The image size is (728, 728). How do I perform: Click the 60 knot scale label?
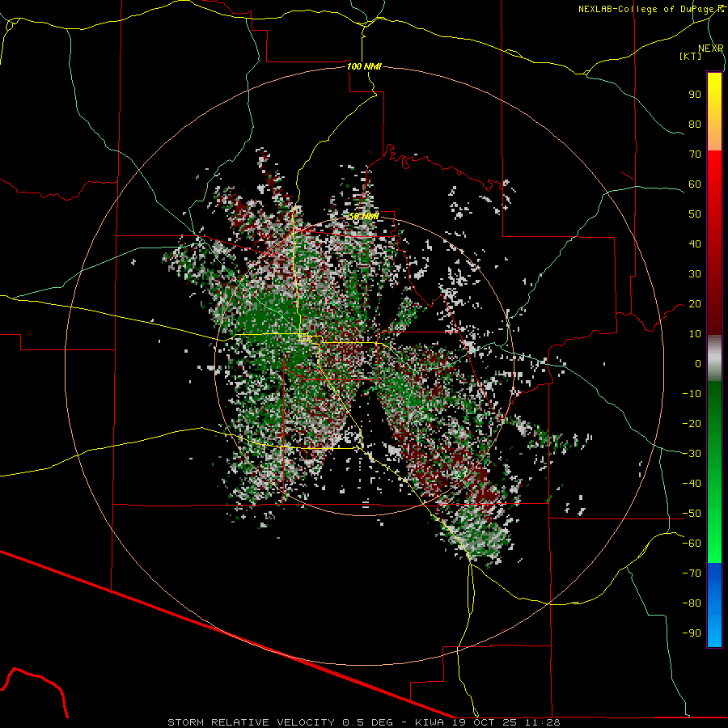click(x=695, y=184)
